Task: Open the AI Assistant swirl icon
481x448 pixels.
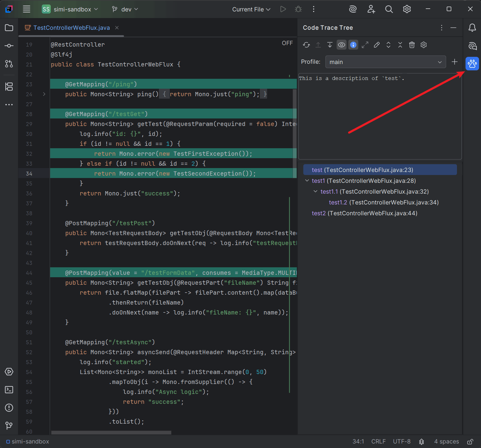Action: 353,9
